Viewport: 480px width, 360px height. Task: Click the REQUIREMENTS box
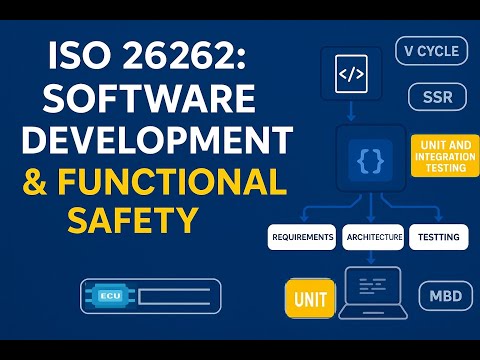pos(302,237)
